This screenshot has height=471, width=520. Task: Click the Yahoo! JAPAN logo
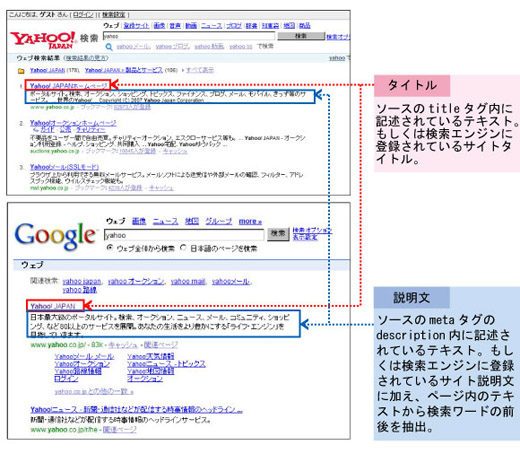tap(44, 40)
